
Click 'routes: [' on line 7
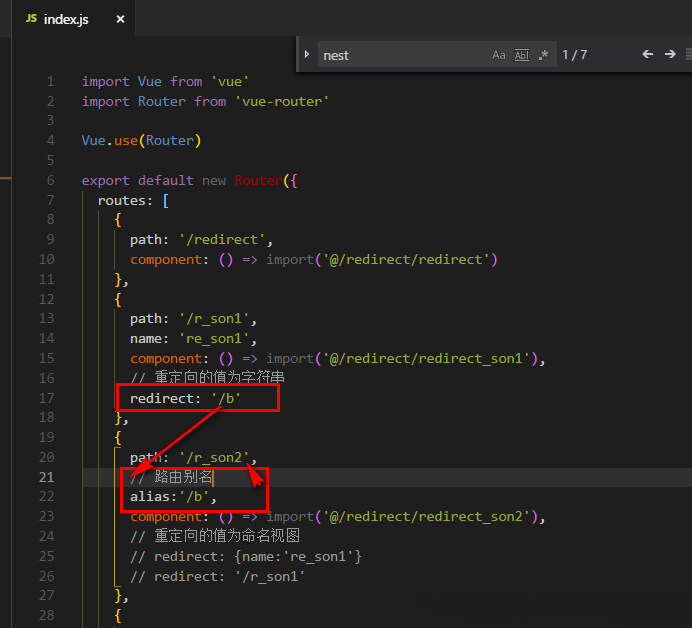click(133, 201)
